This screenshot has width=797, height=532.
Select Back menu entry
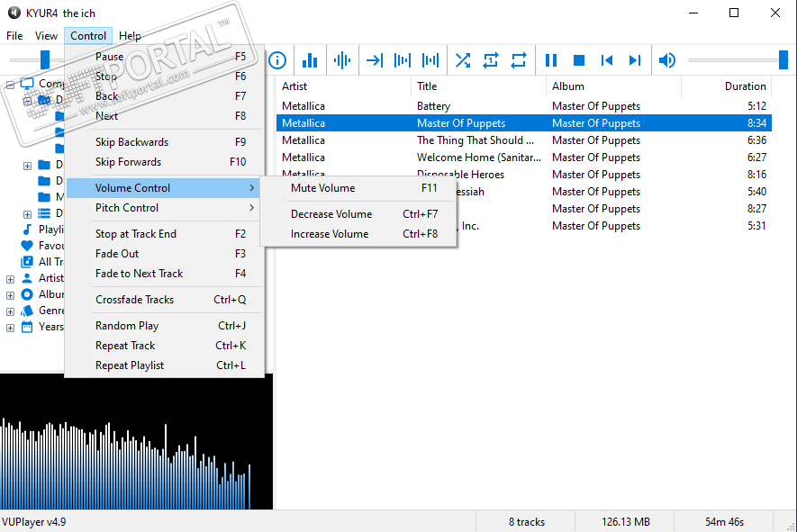pos(165,96)
